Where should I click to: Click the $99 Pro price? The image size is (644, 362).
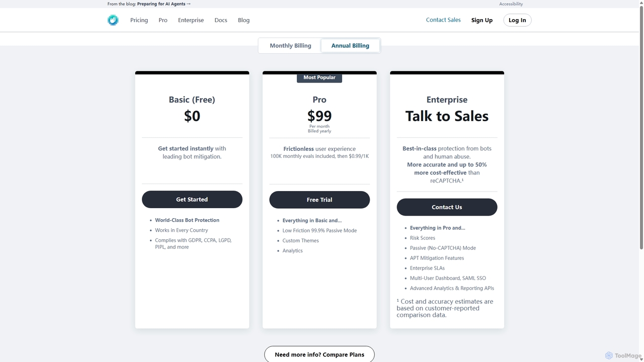pyautogui.click(x=319, y=116)
